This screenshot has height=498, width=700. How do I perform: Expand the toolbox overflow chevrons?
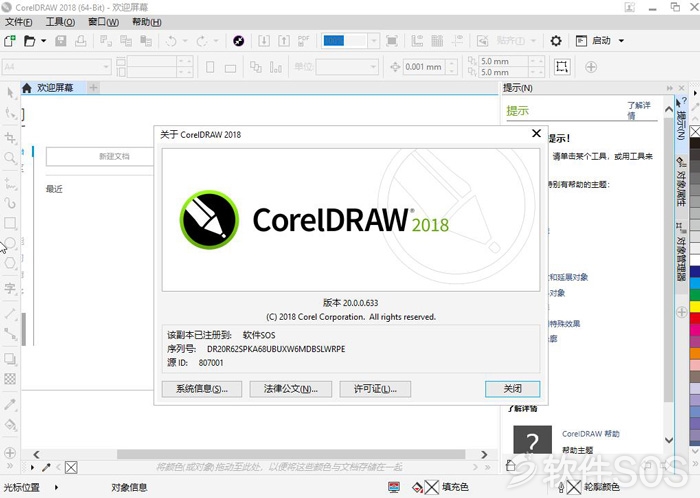point(10,466)
